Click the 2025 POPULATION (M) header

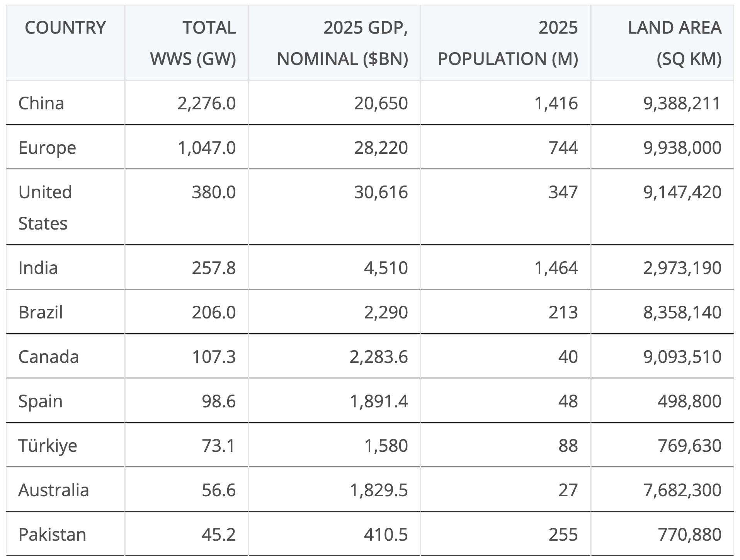(x=508, y=43)
